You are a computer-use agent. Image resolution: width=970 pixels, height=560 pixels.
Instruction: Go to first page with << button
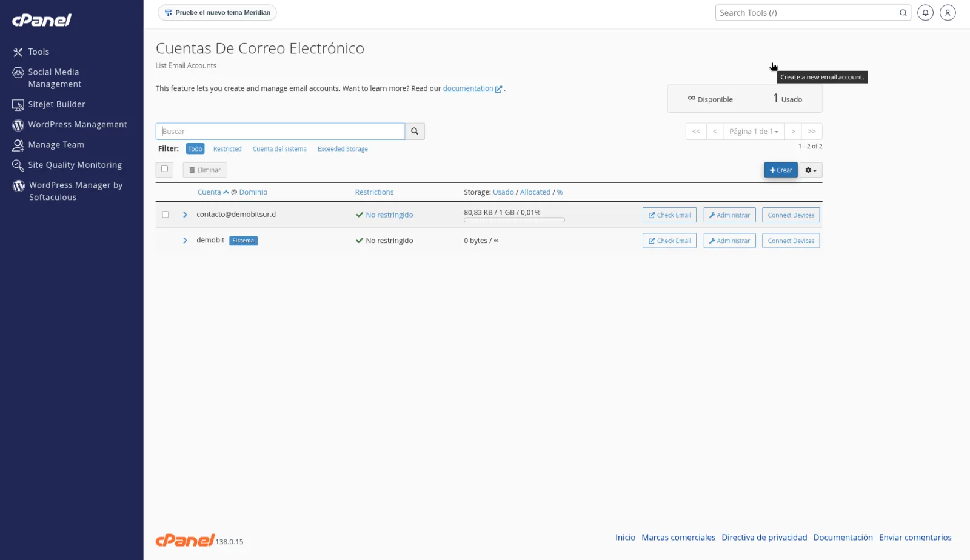(x=696, y=132)
